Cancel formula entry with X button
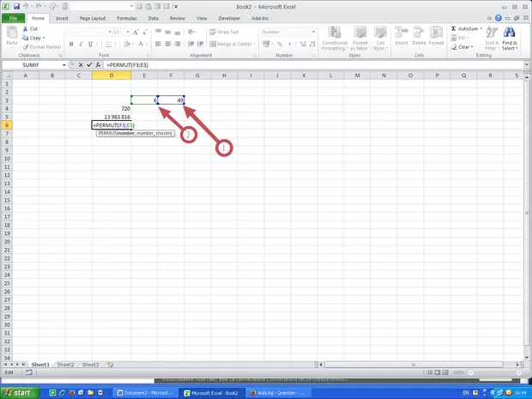The height and width of the screenshot is (399, 532). click(81, 65)
